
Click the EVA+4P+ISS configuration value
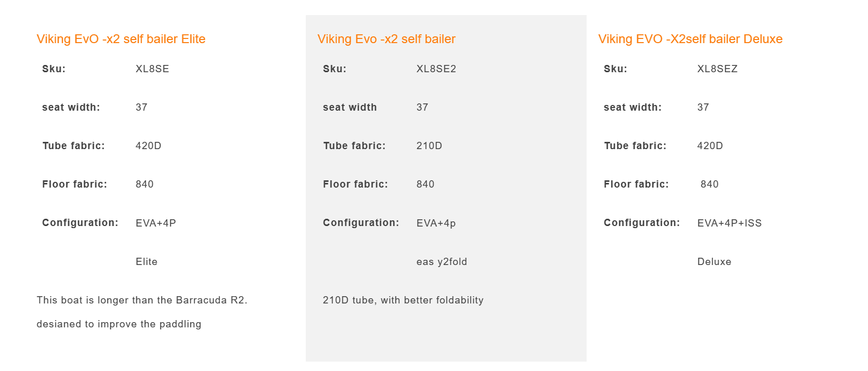click(729, 223)
